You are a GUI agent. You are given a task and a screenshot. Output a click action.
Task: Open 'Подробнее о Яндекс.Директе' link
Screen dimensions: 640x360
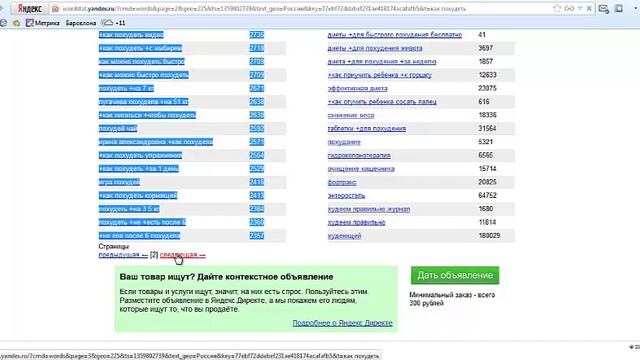342,323
